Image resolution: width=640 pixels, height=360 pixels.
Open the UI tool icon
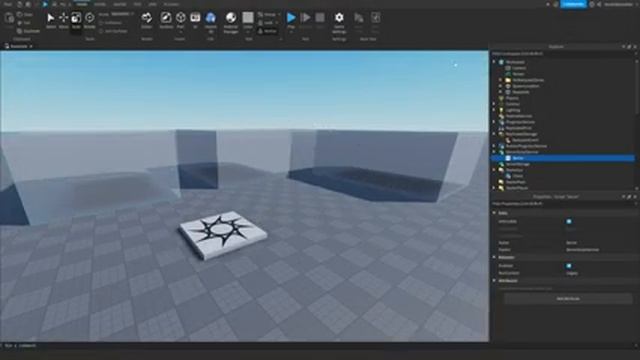click(x=195, y=18)
